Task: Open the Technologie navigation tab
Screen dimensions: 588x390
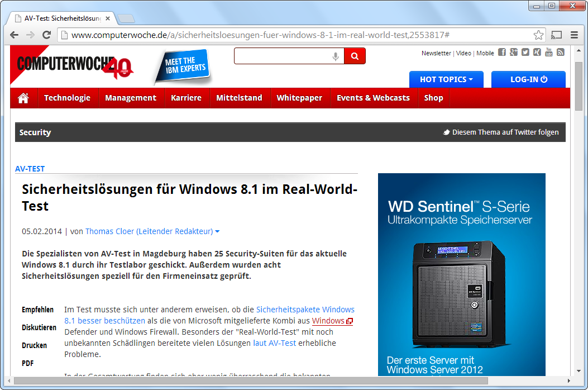Action: pyautogui.click(x=67, y=98)
